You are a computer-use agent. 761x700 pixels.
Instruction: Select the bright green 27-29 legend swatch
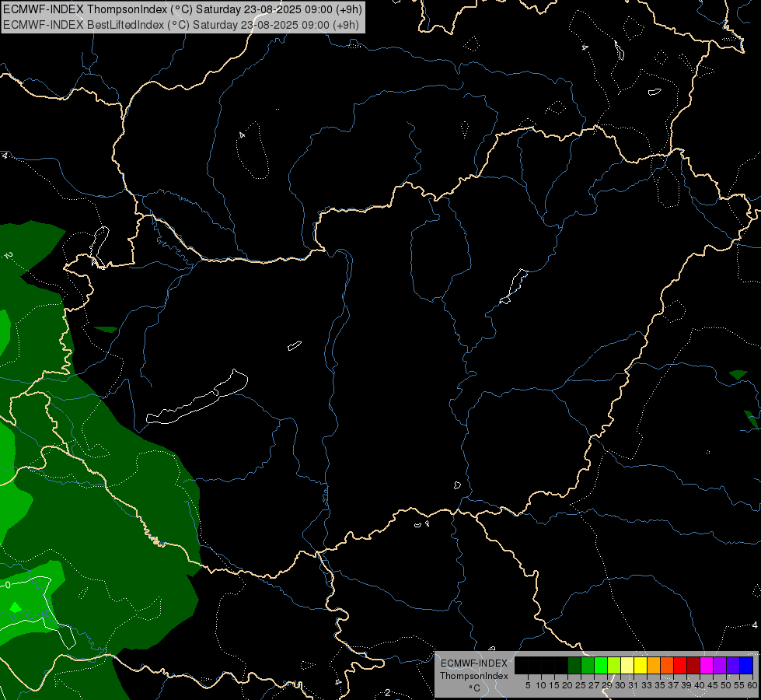pyautogui.click(x=601, y=665)
